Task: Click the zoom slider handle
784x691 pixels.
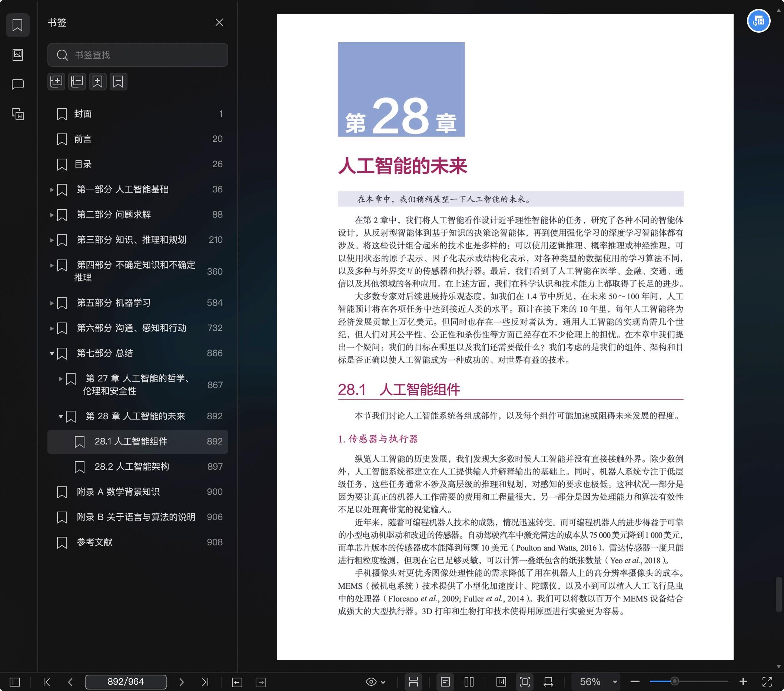Action: click(x=674, y=682)
